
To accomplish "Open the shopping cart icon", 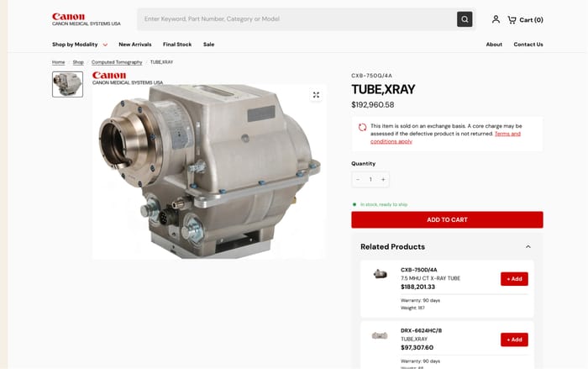I will [x=512, y=19].
